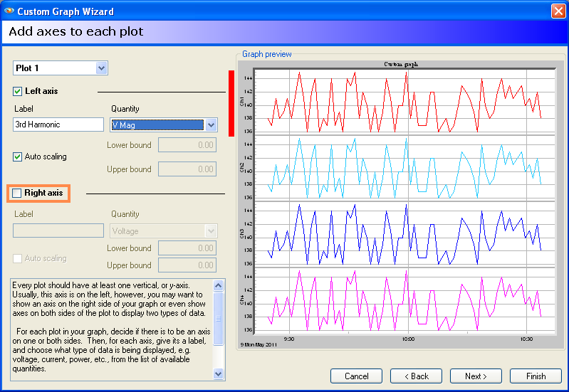
Task: Close the Custom Graph Wizard window
Action: tap(558, 11)
